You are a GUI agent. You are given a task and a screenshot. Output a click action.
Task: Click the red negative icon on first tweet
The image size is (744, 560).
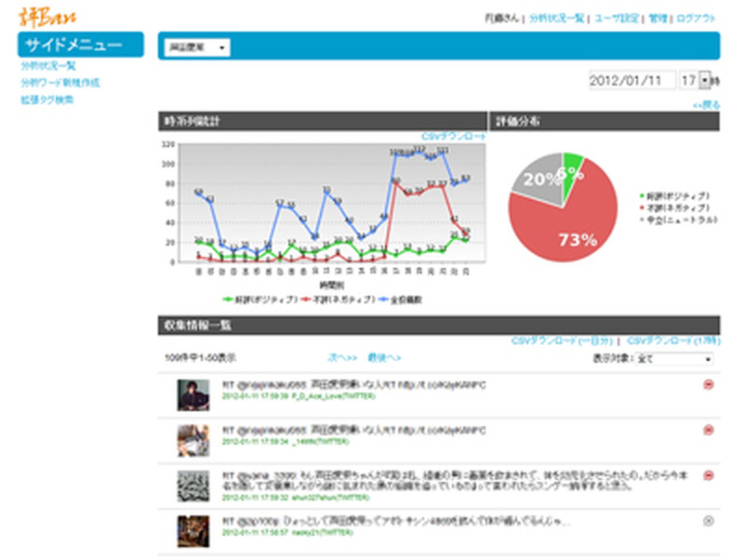709,384
